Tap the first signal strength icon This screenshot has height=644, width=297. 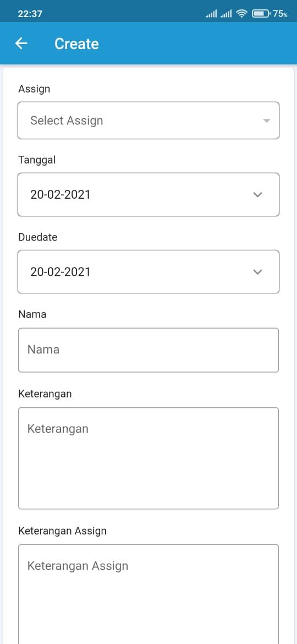click(x=211, y=14)
